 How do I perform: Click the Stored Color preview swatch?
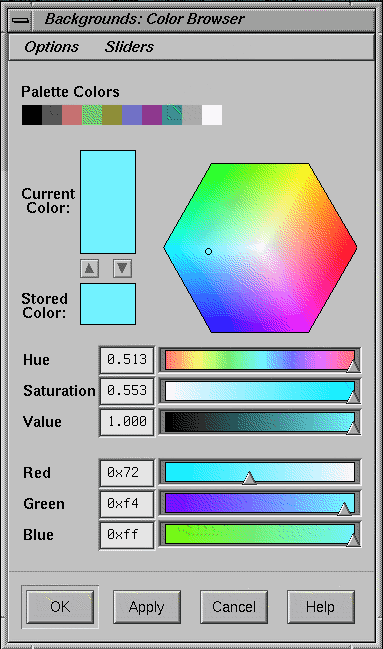coord(108,304)
